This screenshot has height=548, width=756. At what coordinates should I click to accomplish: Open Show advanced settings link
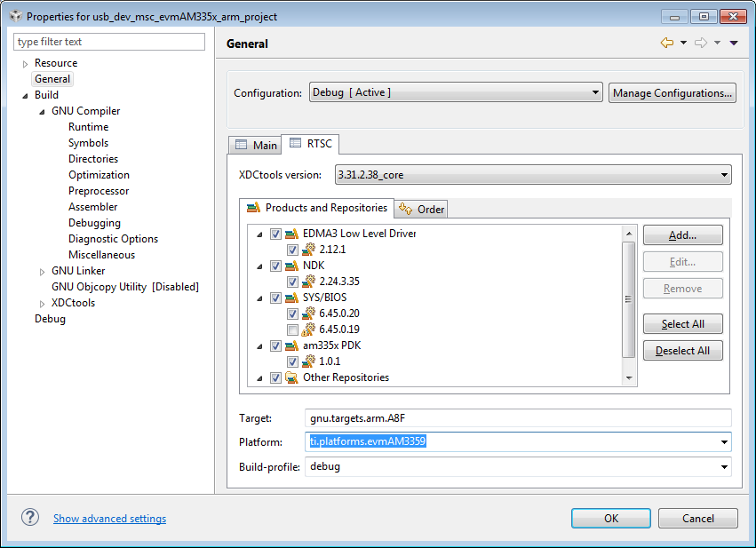click(x=109, y=519)
